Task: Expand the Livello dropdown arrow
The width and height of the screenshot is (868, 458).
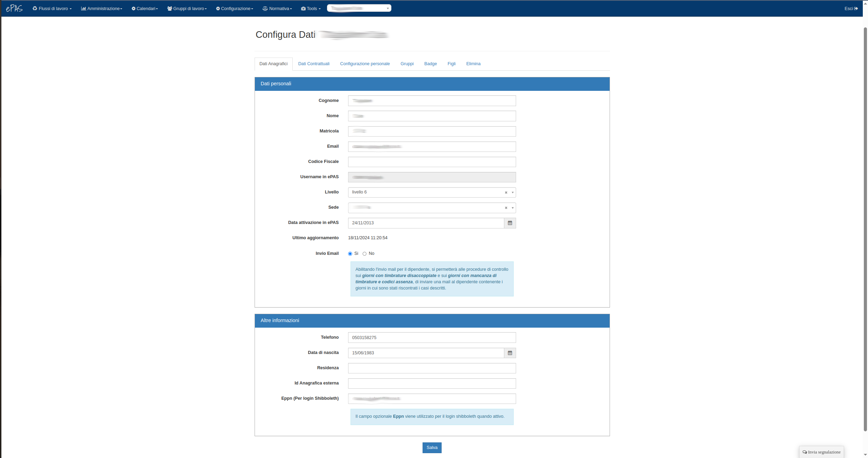Action: click(512, 192)
